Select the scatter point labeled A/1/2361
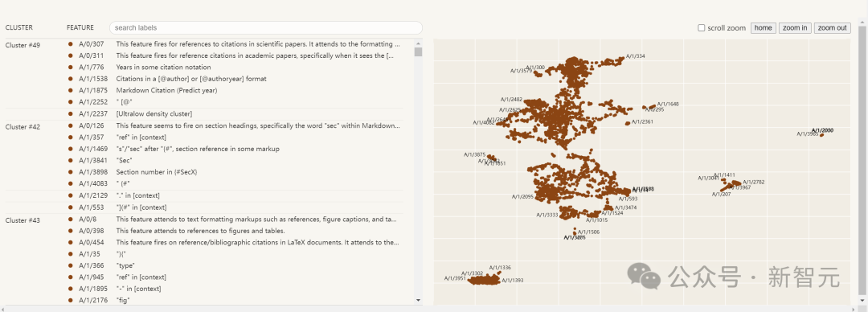868x312 pixels. (x=627, y=123)
